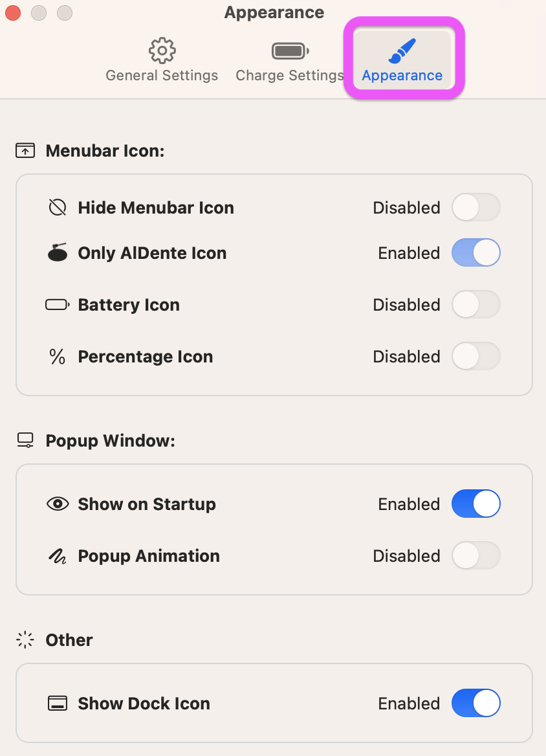The height and width of the screenshot is (756, 546).
Task: Enable the Popup Animation switch
Action: tap(476, 556)
